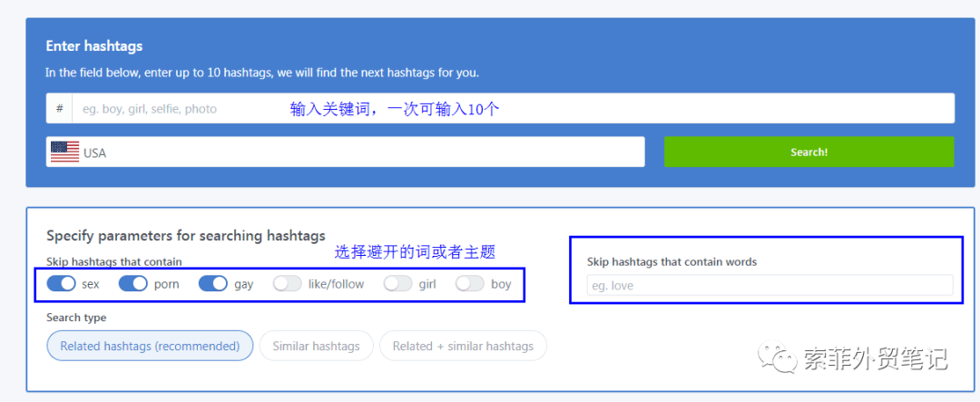Switch off the gay skip toggle

click(x=213, y=284)
